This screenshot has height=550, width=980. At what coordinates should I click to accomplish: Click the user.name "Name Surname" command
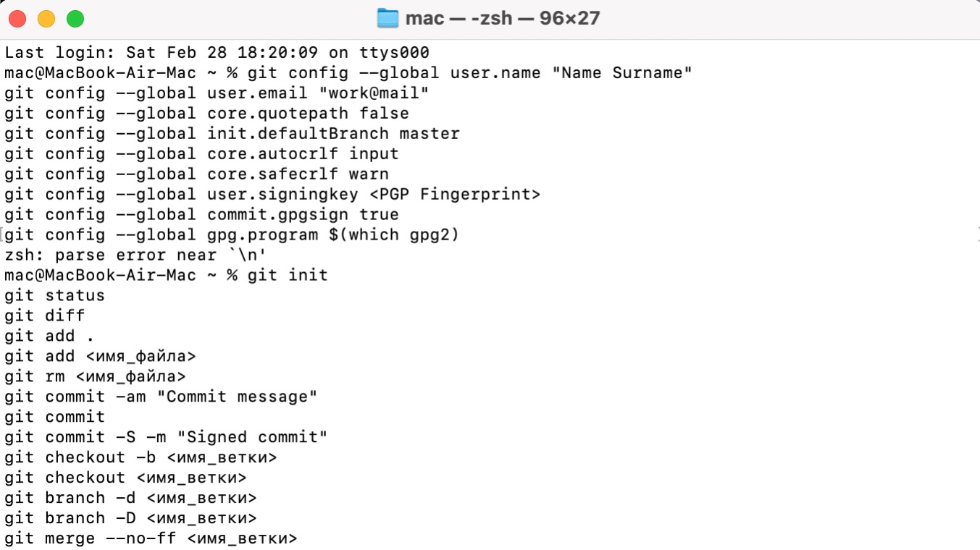(x=469, y=73)
